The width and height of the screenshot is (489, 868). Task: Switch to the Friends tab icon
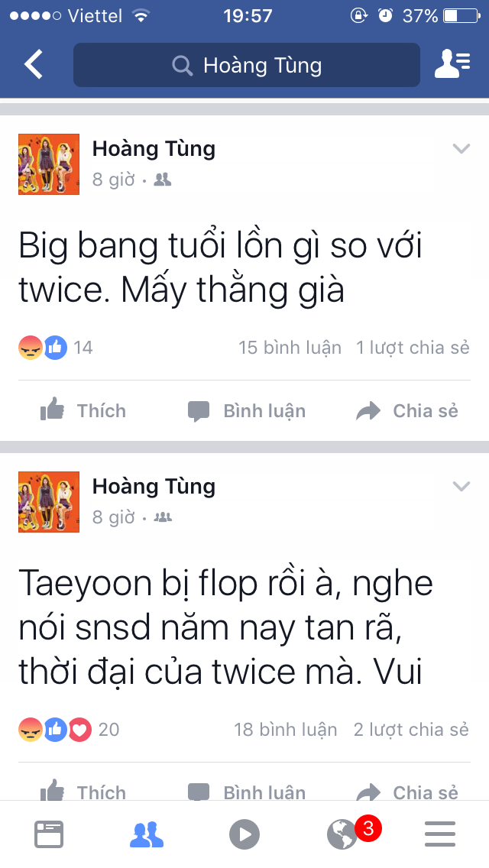pos(147,834)
